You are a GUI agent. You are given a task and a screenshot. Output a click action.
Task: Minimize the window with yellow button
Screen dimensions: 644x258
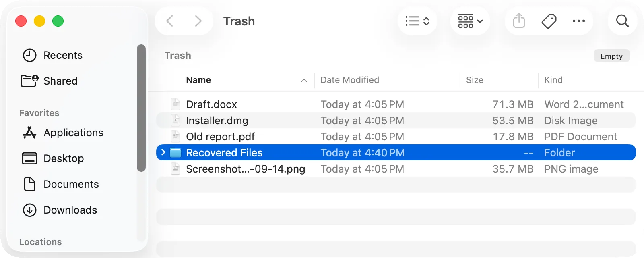pyautogui.click(x=39, y=21)
